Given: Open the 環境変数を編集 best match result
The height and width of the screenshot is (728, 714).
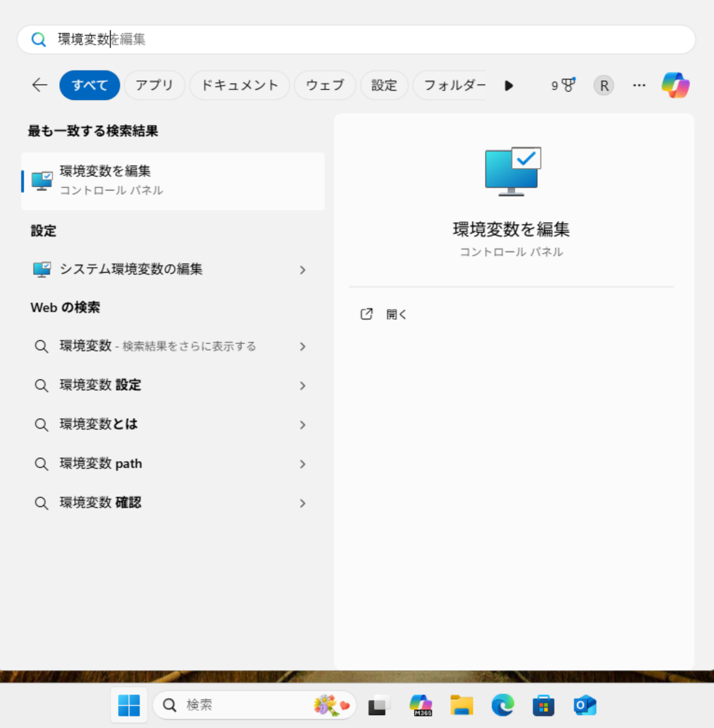Looking at the screenshot, I should coord(172,180).
